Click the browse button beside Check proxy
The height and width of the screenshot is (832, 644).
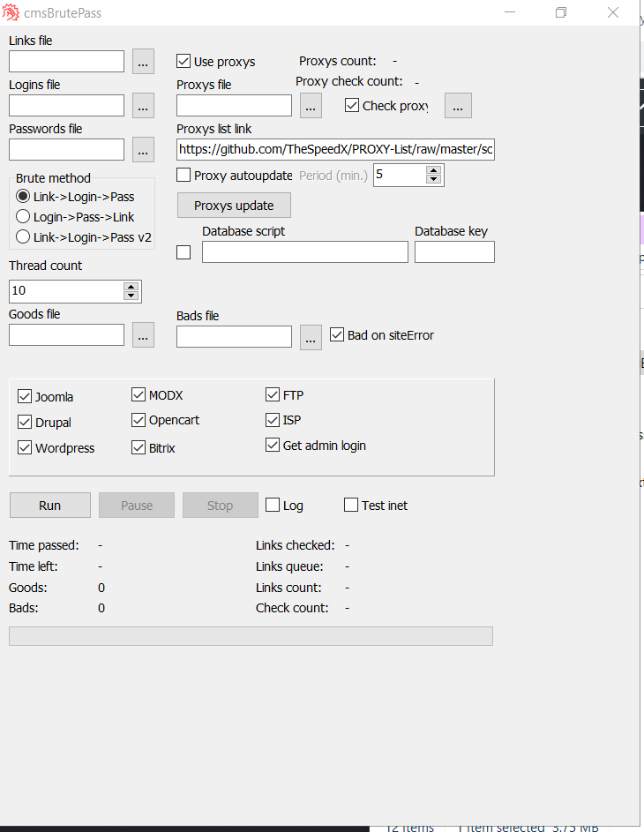pos(459,106)
